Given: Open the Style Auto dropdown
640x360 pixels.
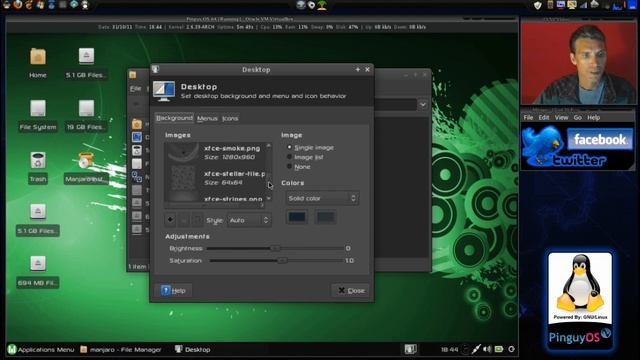Looking at the screenshot, I should click(x=249, y=220).
